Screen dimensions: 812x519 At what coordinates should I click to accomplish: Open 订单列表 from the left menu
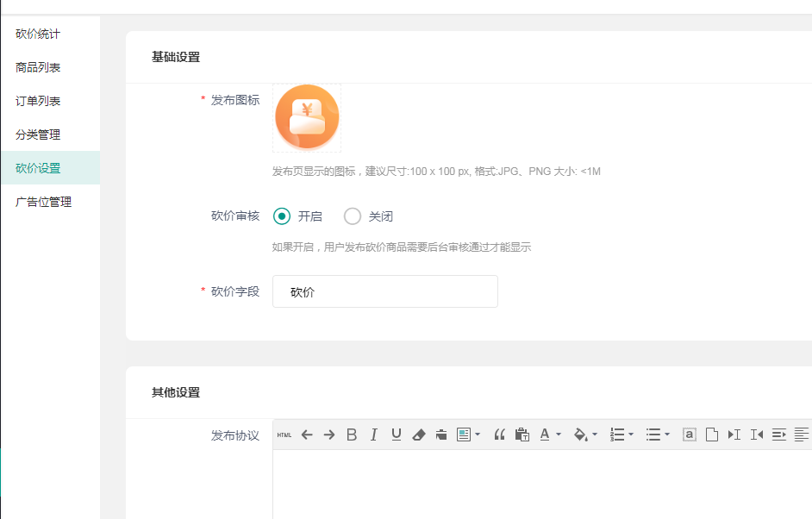pos(38,101)
